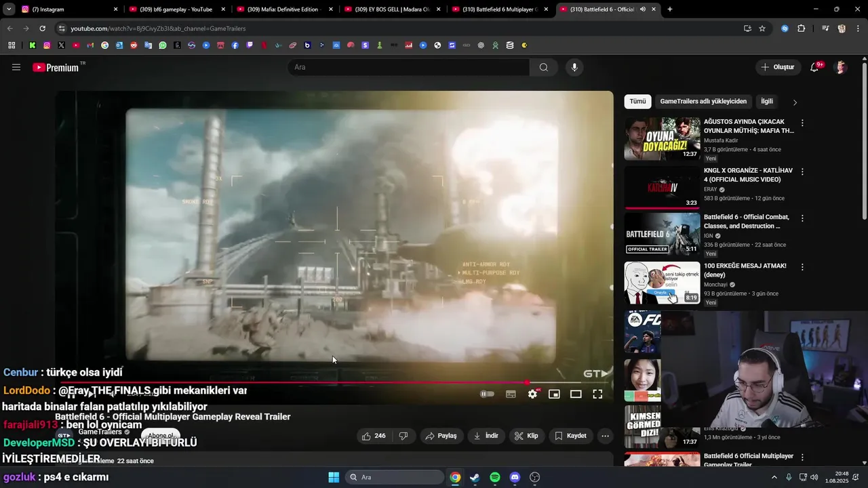Share the video via Paylaş
The width and height of the screenshot is (868, 488).
click(x=441, y=436)
